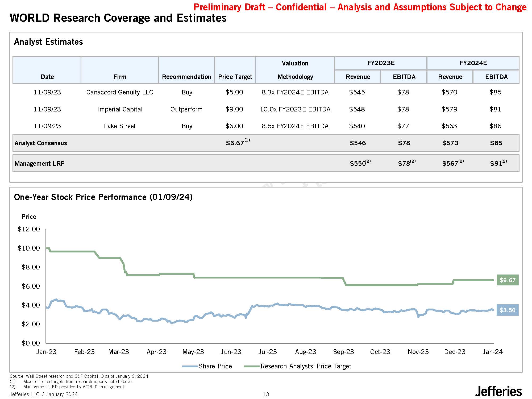Select the Imperial Capital firm cell
The height and width of the screenshot is (399, 532).
(120, 109)
